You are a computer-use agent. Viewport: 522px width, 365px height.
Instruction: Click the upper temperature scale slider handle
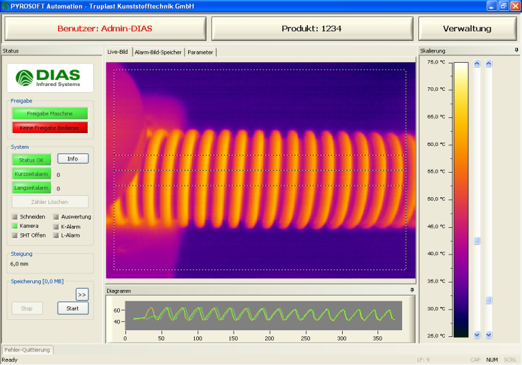coord(477,241)
